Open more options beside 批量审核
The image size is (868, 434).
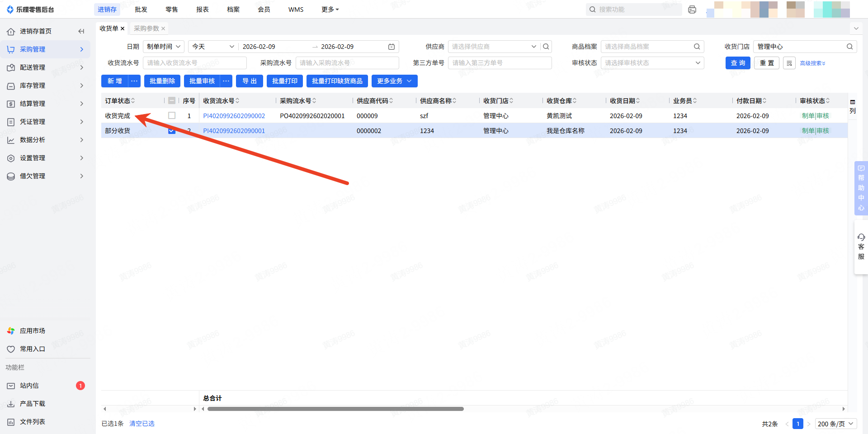226,81
